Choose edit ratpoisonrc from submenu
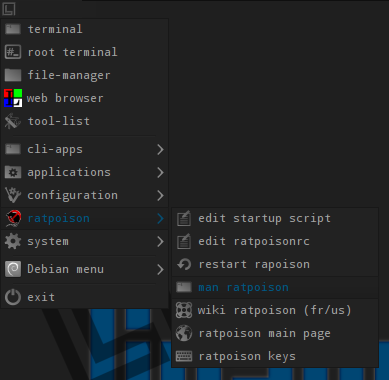This screenshot has height=380, width=389. (275, 242)
